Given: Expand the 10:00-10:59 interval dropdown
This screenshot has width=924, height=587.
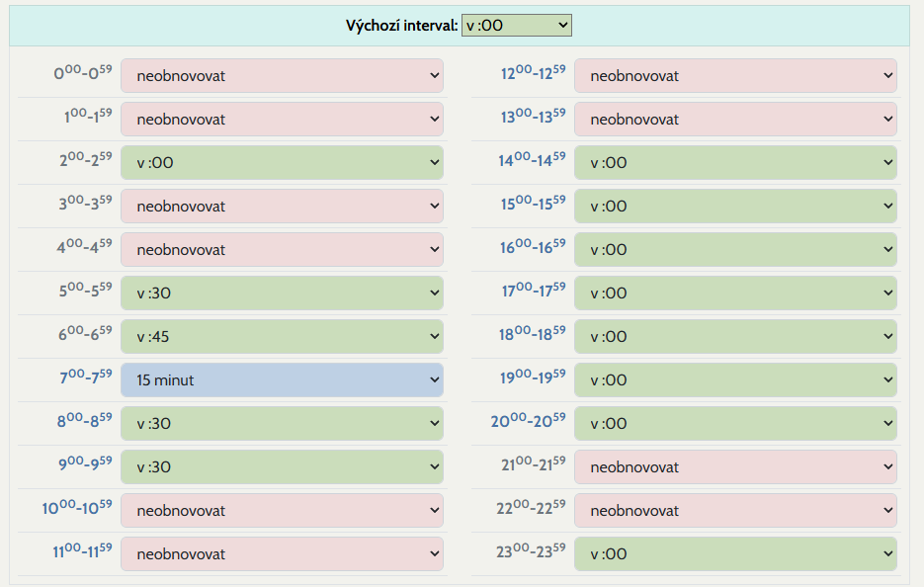Looking at the screenshot, I should tap(282, 510).
